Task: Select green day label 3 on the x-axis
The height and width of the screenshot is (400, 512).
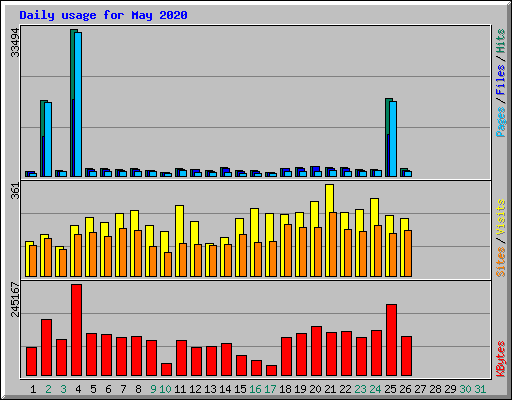Action: [63, 389]
